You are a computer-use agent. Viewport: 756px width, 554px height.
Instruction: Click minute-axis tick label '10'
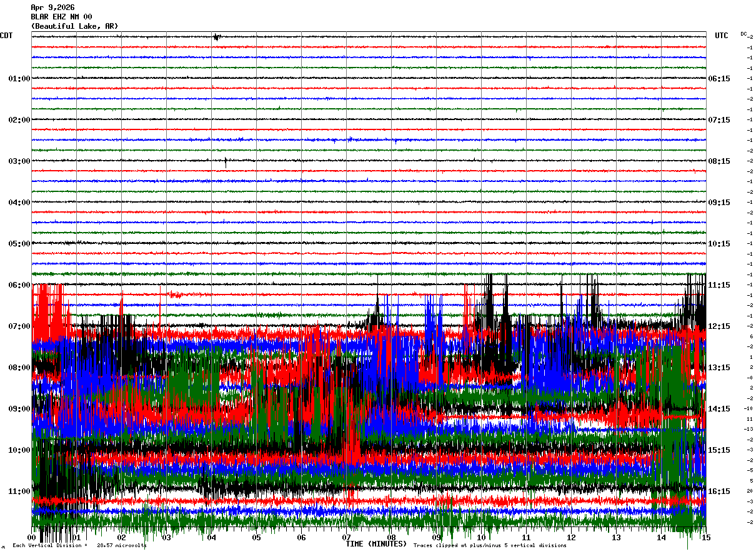click(x=481, y=538)
